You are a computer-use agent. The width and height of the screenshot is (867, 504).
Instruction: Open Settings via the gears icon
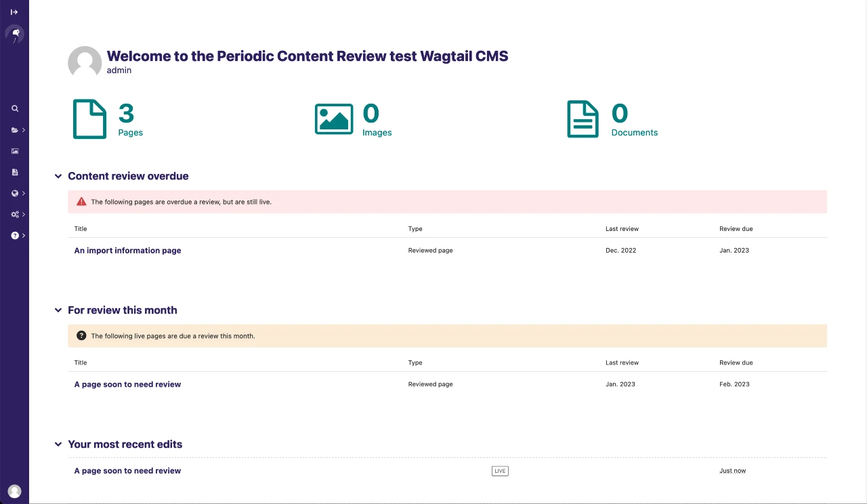tap(14, 213)
